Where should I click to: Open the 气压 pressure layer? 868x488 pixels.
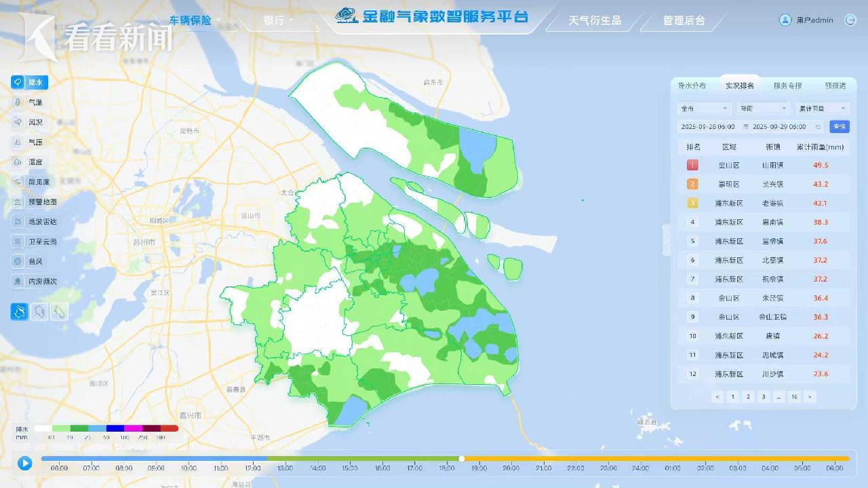pyautogui.click(x=18, y=143)
